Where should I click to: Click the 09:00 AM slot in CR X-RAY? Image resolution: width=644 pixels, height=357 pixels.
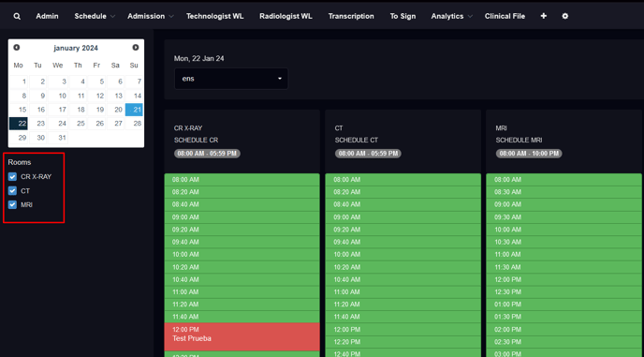pyautogui.click(x=241, y=217)
